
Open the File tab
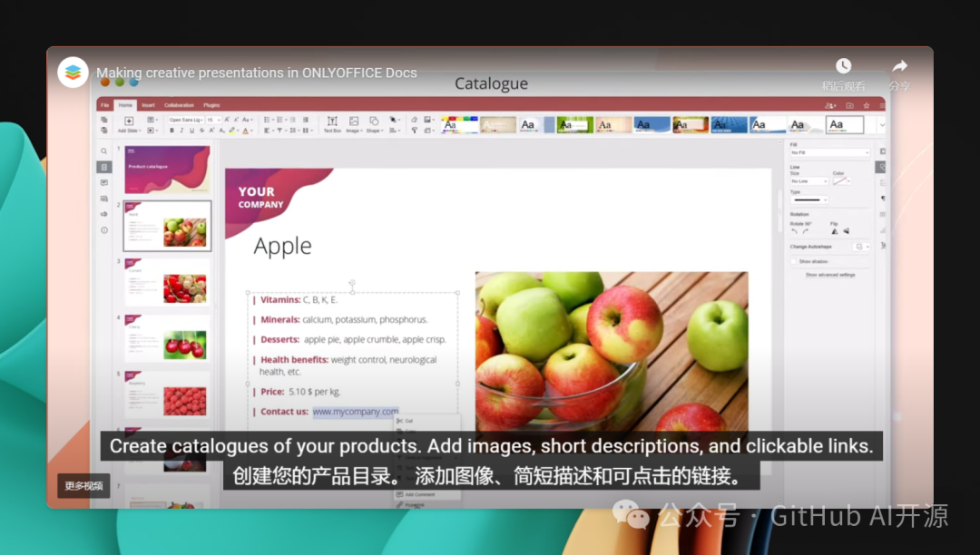coord(105,105)
